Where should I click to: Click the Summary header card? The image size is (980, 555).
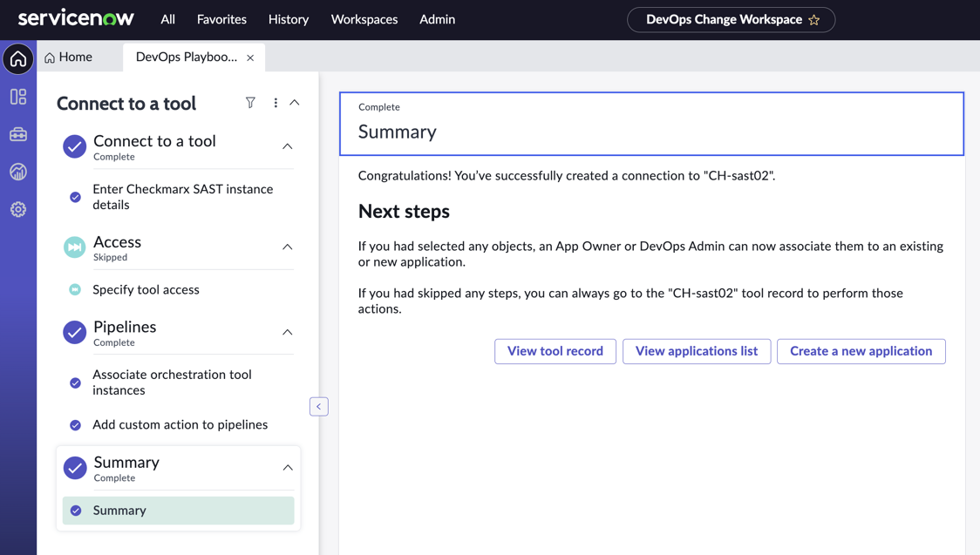[x=651, y=124]
